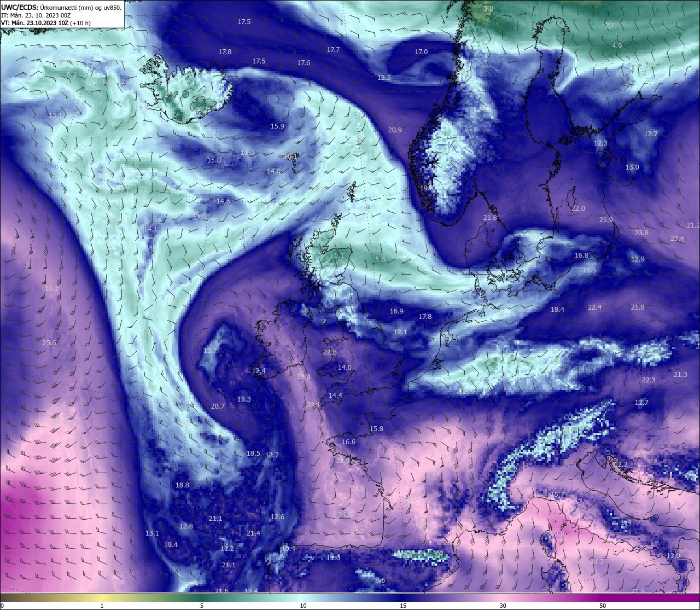Click the map value 15.8
Viewport: 700px width, 610px height.
coord(376,429)
